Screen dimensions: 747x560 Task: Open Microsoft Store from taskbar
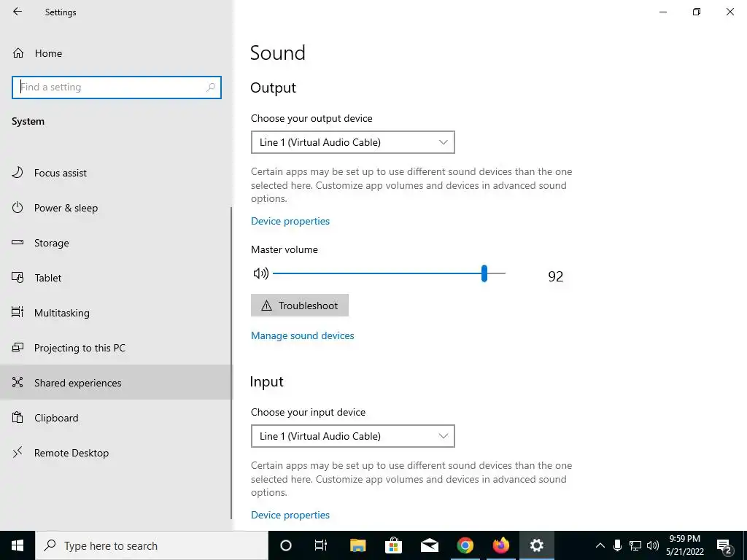tap(393, 545)
